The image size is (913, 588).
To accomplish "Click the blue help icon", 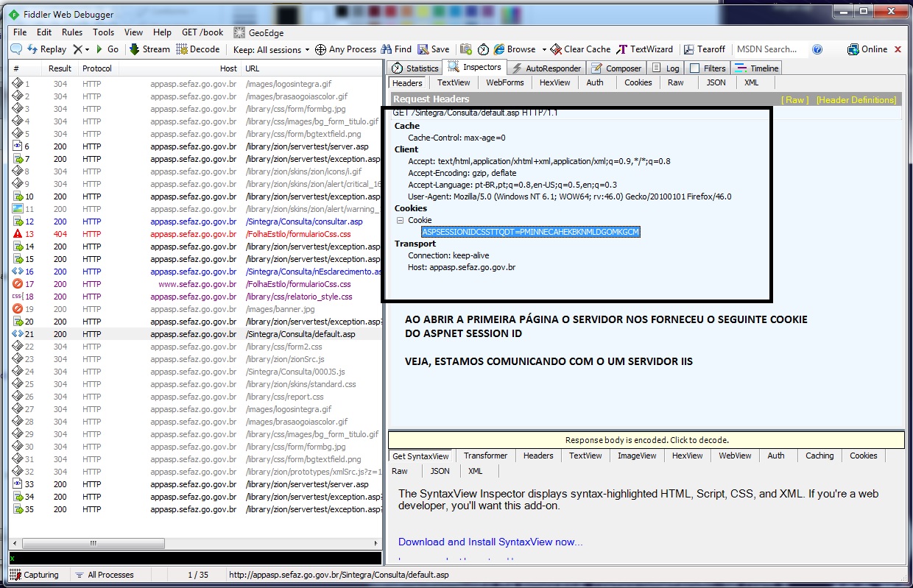I will point(817,49).
